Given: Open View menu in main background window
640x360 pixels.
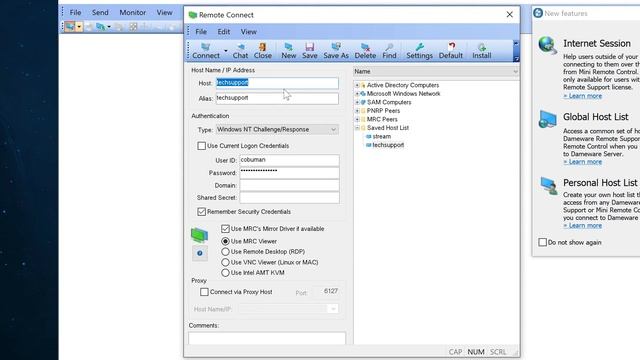Looking at the screenshot, I should [x=164, y=12].
